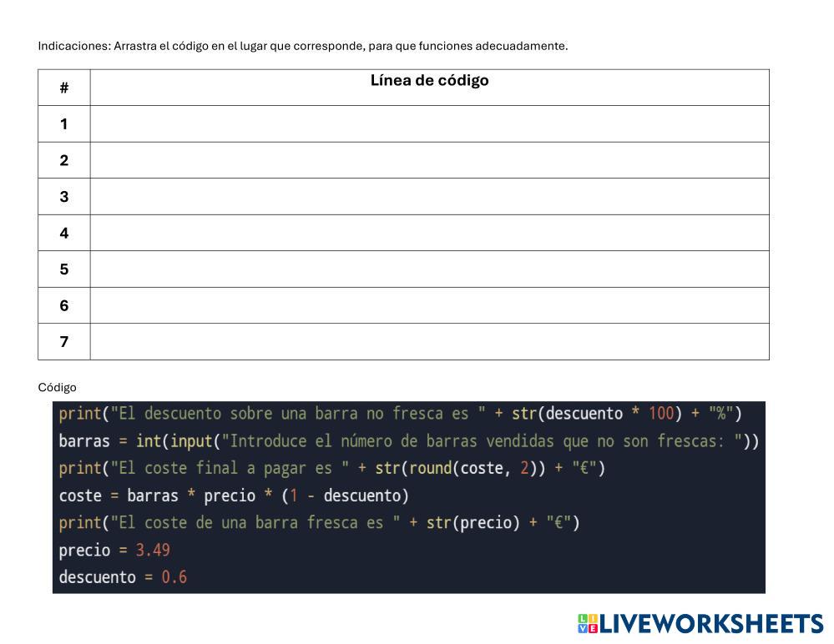Click the blank drop area of row 3

pos(429,196)
